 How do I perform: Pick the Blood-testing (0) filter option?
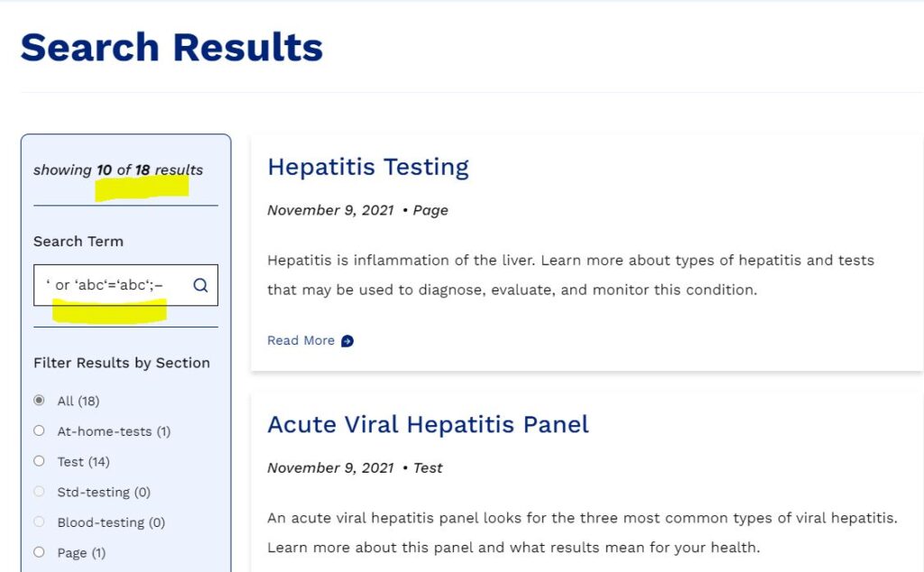[x=39, y=522]
